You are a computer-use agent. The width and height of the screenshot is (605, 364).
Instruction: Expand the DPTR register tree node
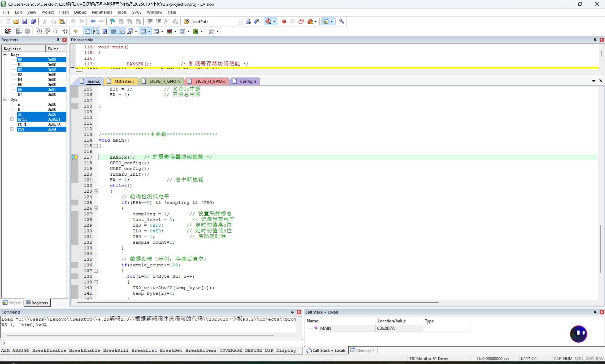12,119
